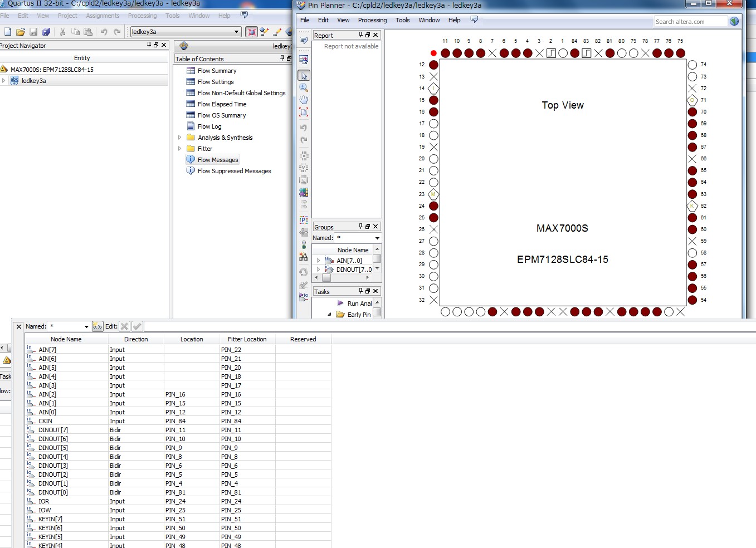
Task: Save all files in Quartus toolbar
Action: point(46,32)
